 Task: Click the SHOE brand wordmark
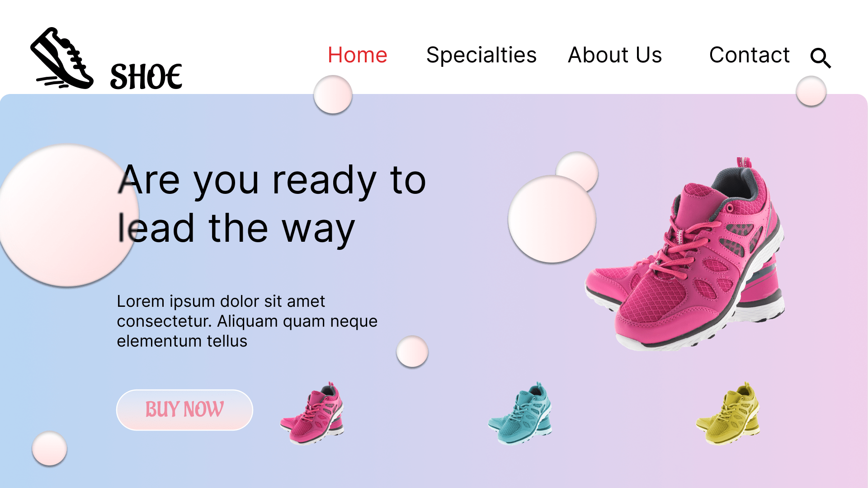(x=146, y=76)
